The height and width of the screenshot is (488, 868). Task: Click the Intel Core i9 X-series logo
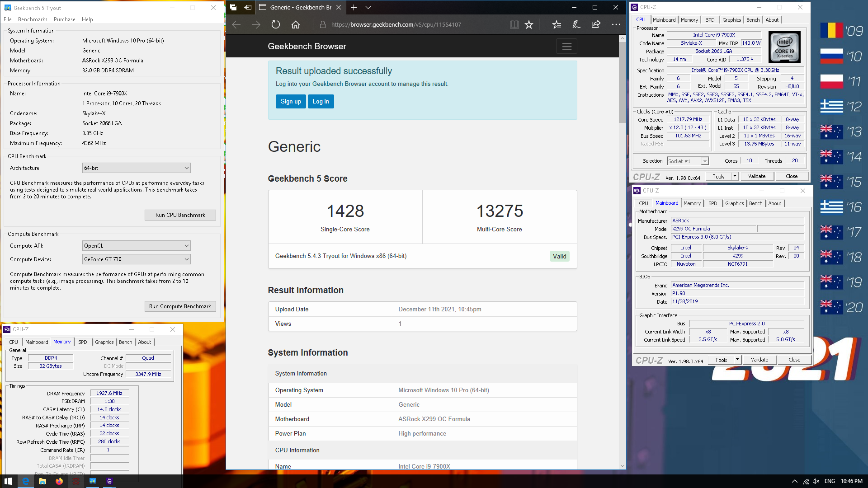coord(784,47)
